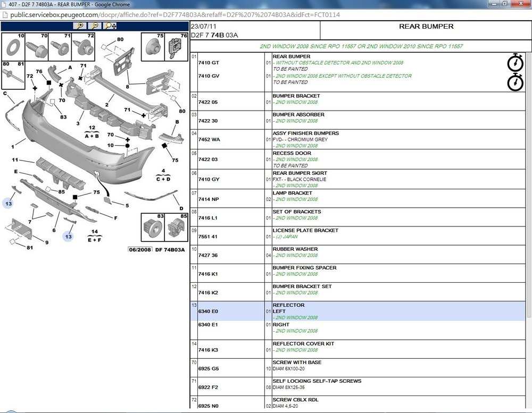This screenshot has width=532, height=413.
Task: Select the screw thumbnail numbered 71
Action: 60,47
